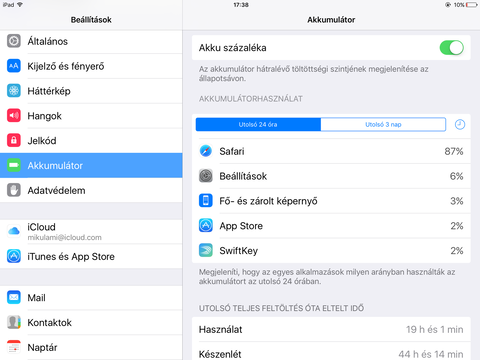Viewport: 480px width, 360px height.
Task: Tap the Készenlét label
Action: click(220, 354)
